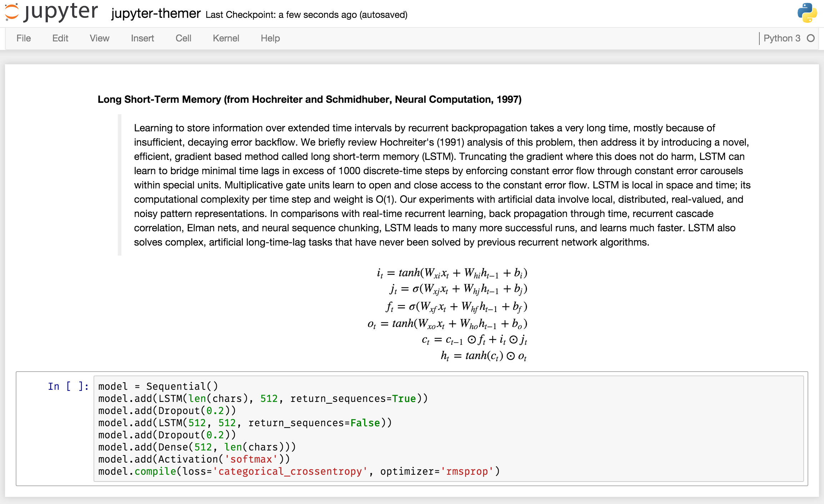This screenshot has width=824, height=504.
Task: Rename notebook by clicking jupyter-themer title
Action: click(x=156, y=14)
